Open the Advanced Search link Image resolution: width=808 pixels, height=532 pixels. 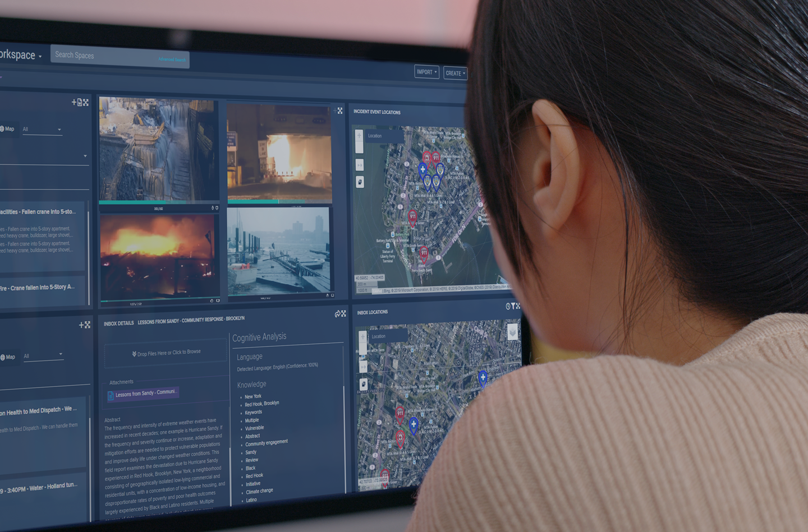tap(172, 59)
